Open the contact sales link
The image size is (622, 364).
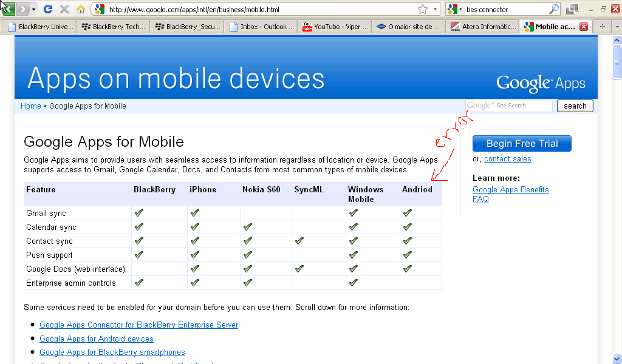507,159
